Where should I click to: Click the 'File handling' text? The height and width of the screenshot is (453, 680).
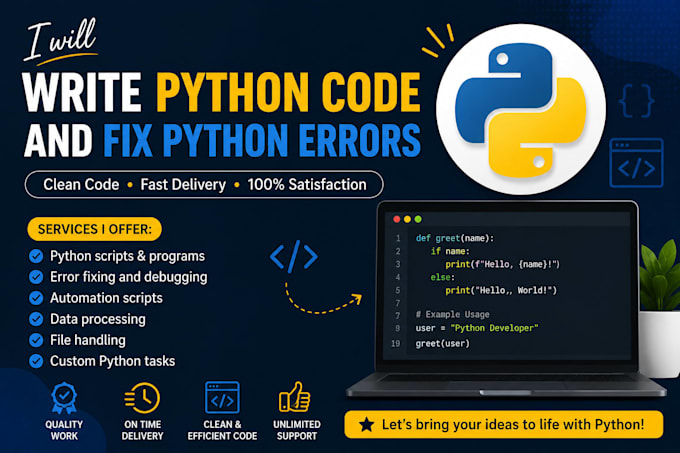(x=88, y=340)
